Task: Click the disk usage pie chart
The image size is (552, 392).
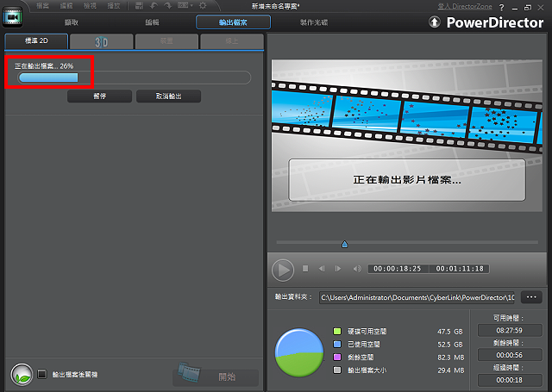Action: click(299, 352)
